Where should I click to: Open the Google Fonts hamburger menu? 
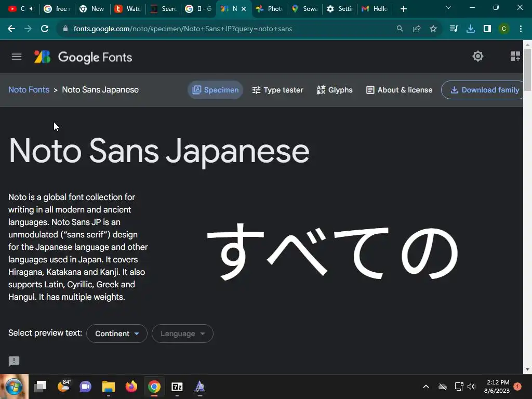tap(16, 57)
